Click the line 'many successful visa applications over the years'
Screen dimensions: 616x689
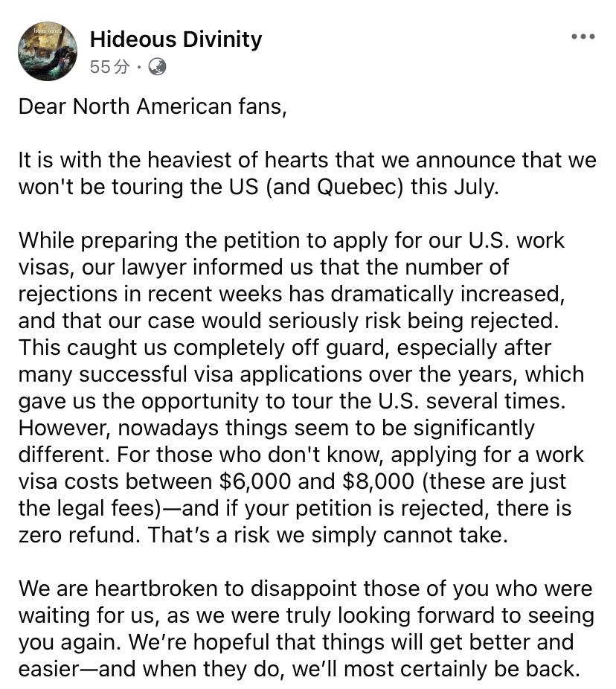301,374
